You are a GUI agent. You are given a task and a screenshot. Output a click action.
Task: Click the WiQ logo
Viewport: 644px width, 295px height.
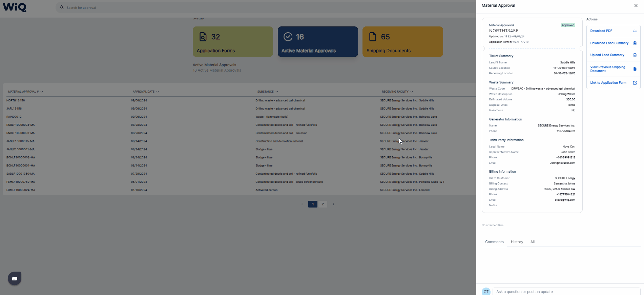[15, 7]
